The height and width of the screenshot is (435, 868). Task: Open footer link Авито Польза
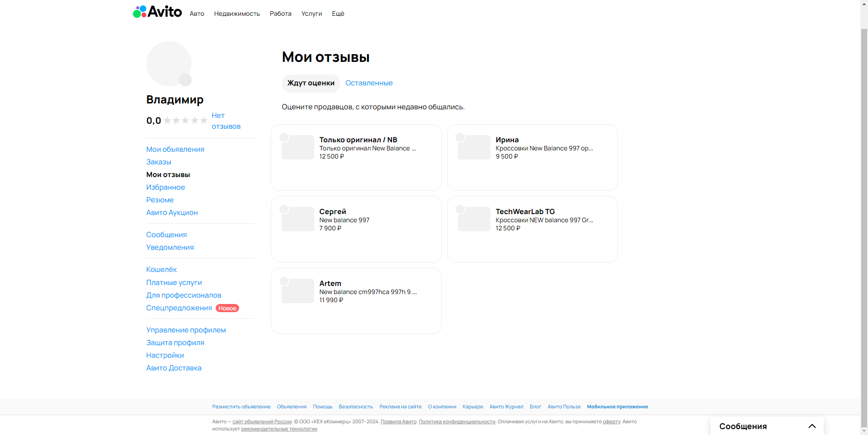pos(564,407)
